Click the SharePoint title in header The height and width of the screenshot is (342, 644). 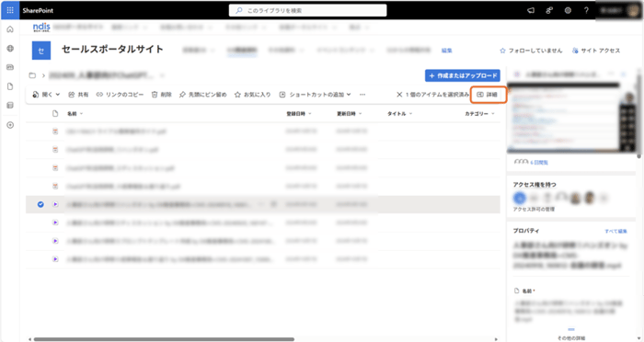38,11
